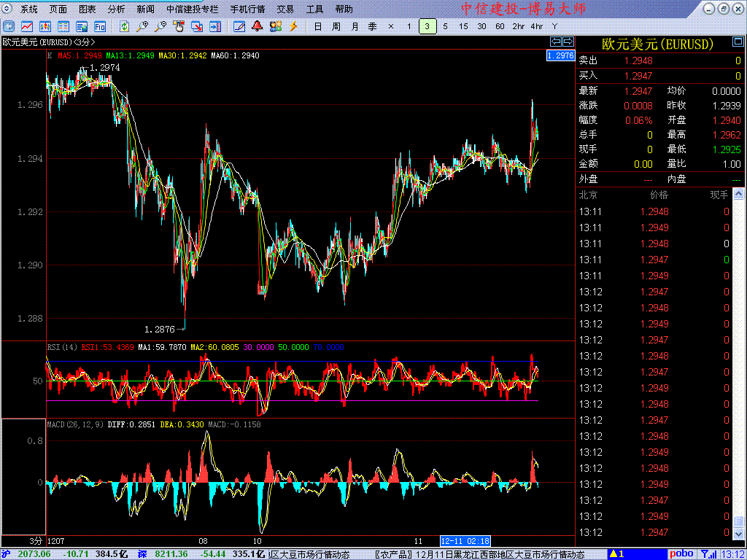
Task: Switch chart to quarterly (季) period
Action: [x=373, y=26]
